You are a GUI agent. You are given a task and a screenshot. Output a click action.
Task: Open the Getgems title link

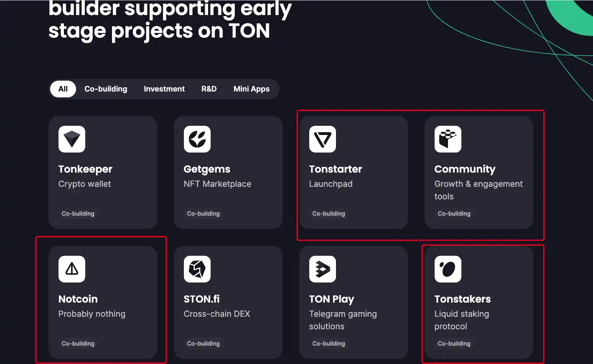click(207, 169)
